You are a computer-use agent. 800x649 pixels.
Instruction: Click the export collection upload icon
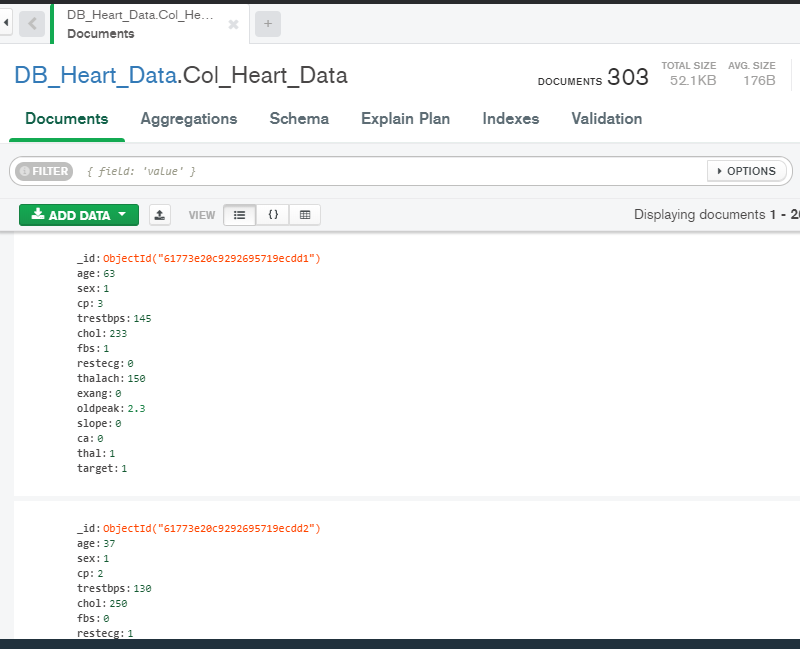(x=160, y=215)
